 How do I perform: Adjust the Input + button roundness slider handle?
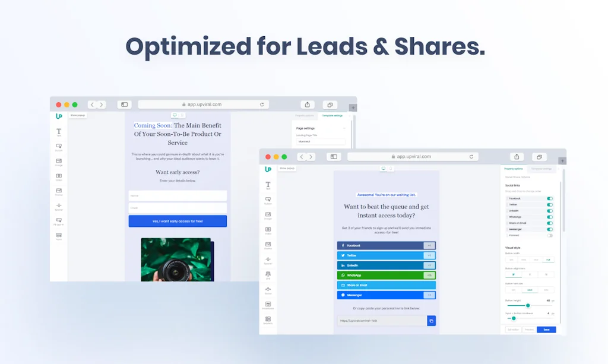coord(514,318)
